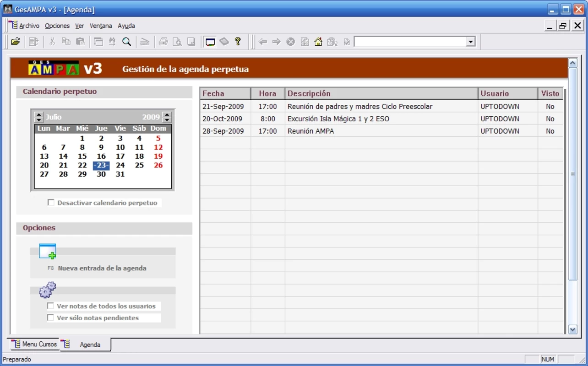The image size is (588, 366).
Task: Click the window layout icon after paste
Action: [98, 42]
